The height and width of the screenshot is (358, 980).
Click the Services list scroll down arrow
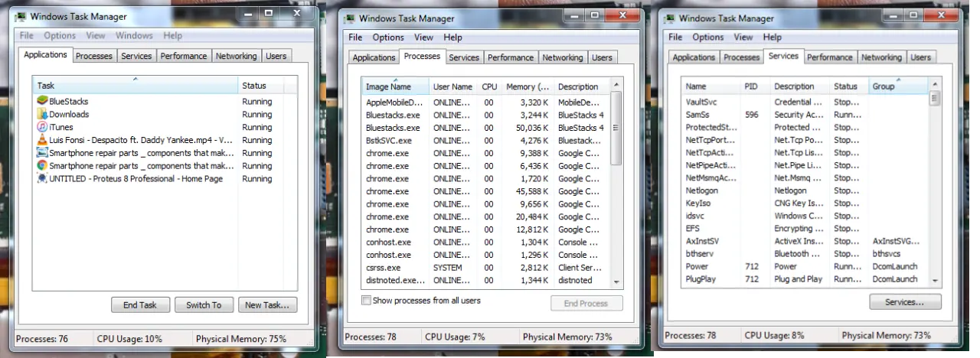pos(935,282)
